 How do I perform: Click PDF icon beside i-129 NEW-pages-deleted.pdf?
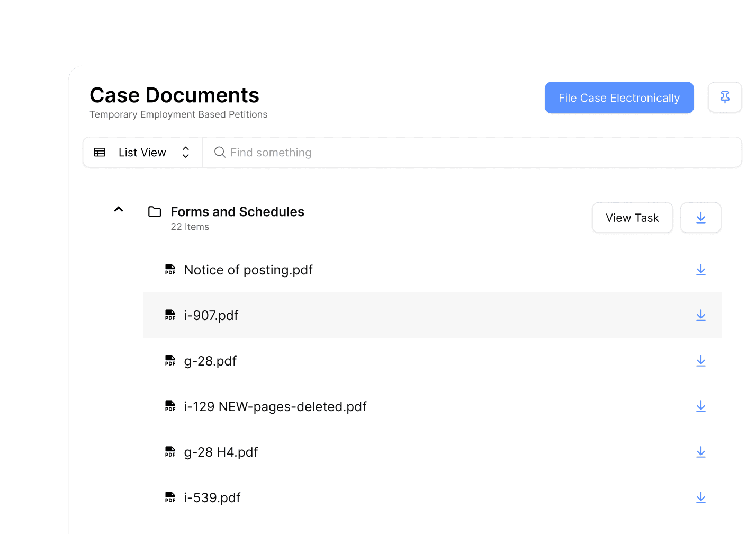tap(170, 406)
